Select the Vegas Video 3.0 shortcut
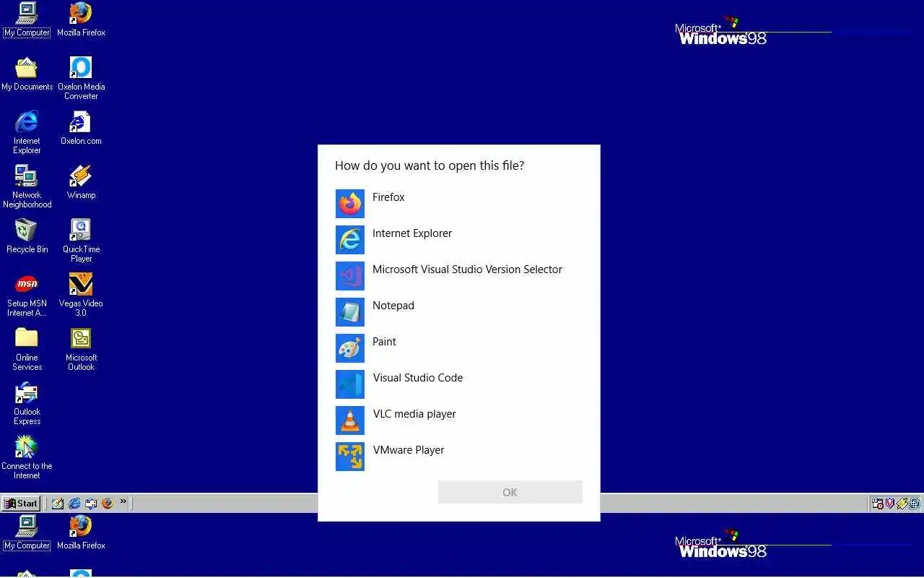Screen dimensions: 924x578 (x=81, y=295)
